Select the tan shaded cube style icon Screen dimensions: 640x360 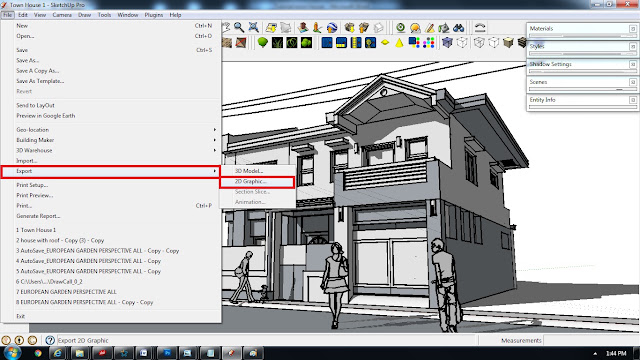(508, 42)
